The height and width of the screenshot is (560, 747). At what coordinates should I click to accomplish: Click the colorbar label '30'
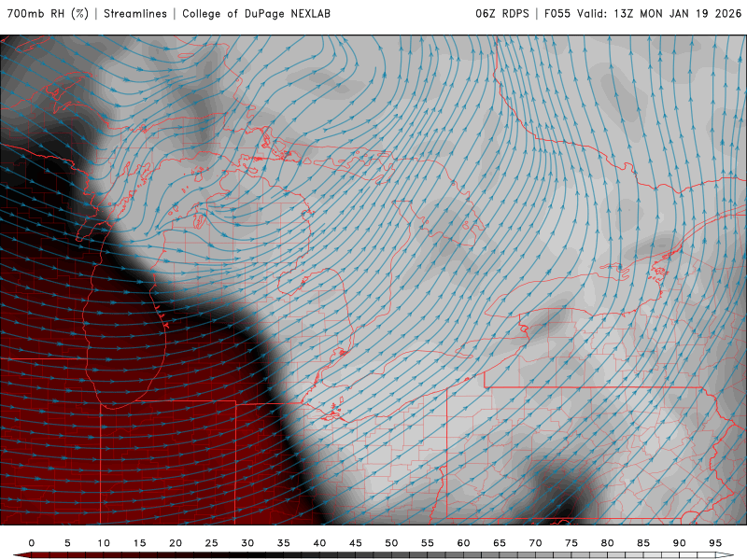pyautogui.click(x=247, y=543)
